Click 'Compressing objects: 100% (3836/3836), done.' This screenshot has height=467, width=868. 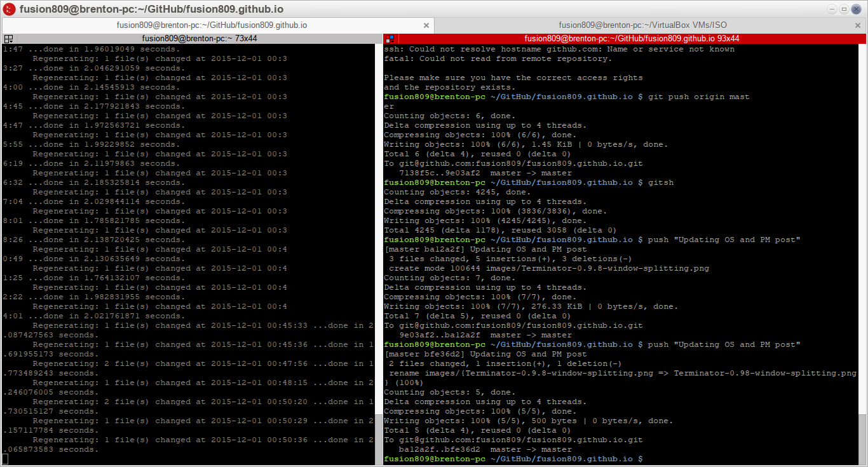[496, 211]
